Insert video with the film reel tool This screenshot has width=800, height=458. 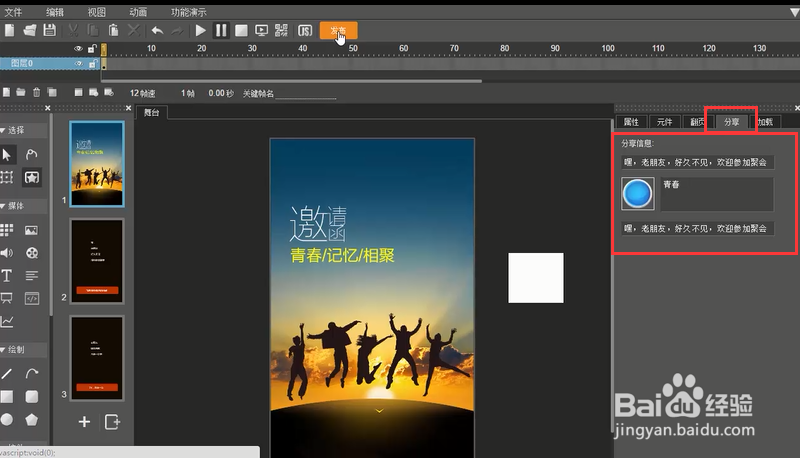(32, 253)
